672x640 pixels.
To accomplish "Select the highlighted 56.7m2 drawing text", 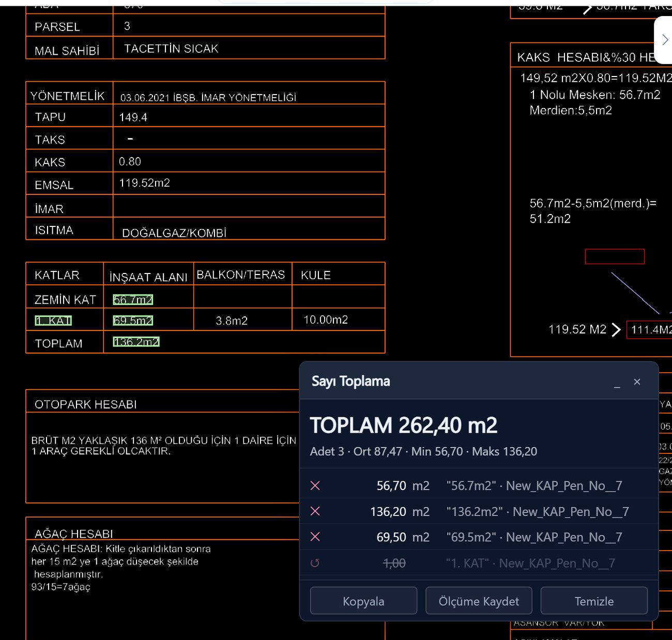I will 133,300.
